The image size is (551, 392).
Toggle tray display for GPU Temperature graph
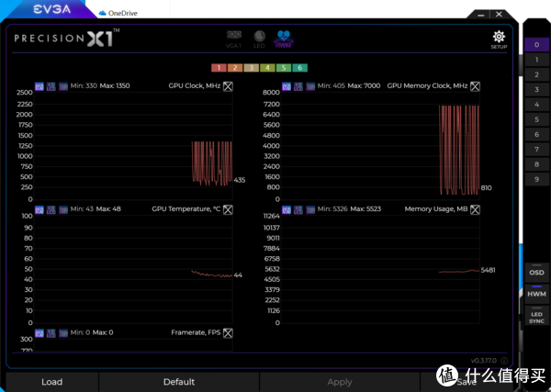point(63,209)
